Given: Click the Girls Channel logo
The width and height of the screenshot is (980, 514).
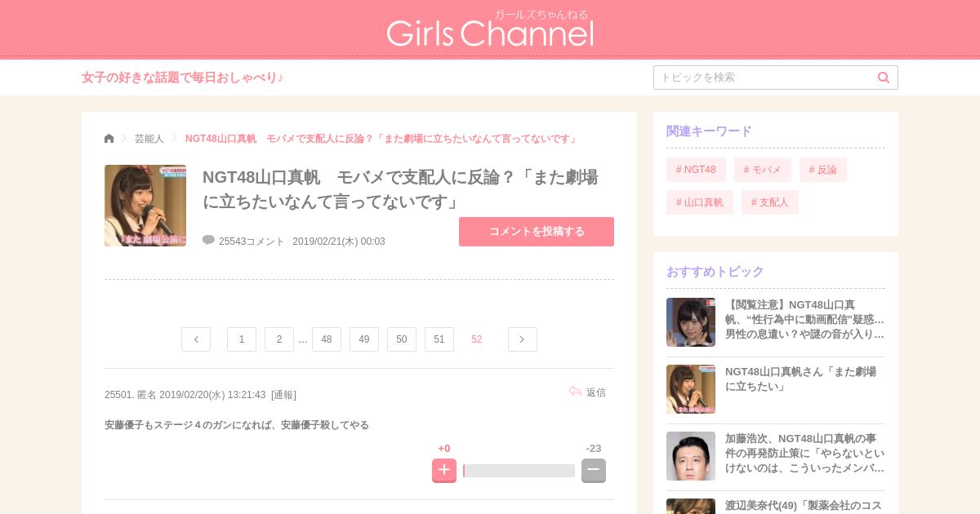Looking at the screenshot, I should (490, 29).
